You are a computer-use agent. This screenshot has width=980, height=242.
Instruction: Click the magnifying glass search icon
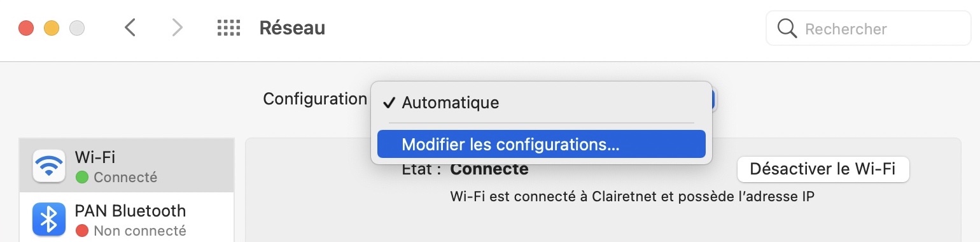coord(787,29)
